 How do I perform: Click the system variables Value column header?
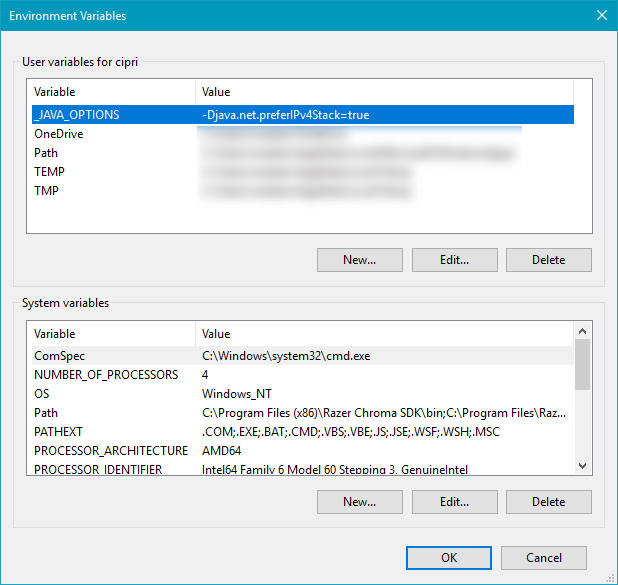point(385,334)
